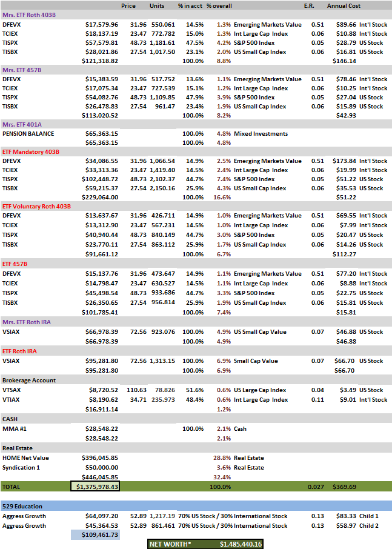Select the "ETF Mandatory 403B" section header
Screen dimensions: 392x549
click(31, 151)
